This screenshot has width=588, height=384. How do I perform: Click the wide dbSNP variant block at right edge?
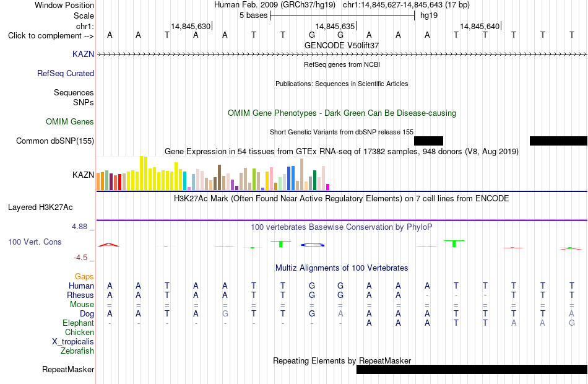(558, 141)
